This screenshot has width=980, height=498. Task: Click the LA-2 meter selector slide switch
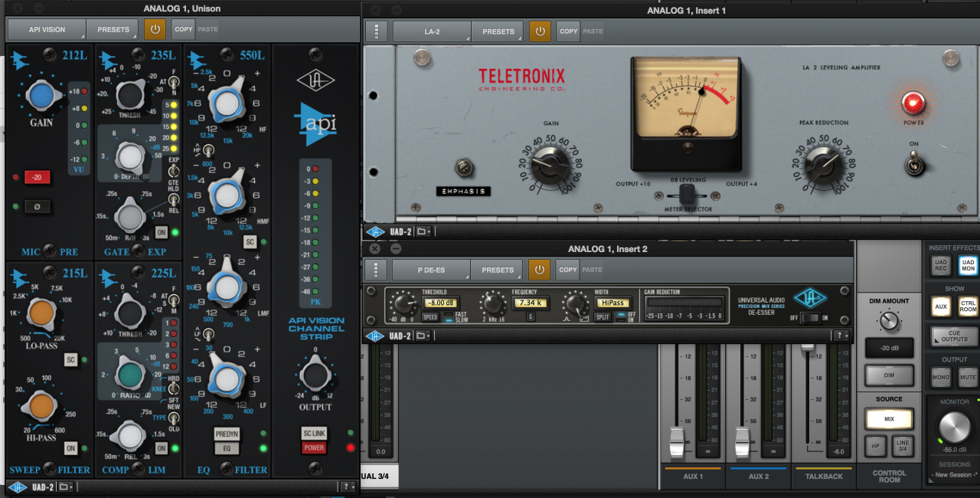687,194
